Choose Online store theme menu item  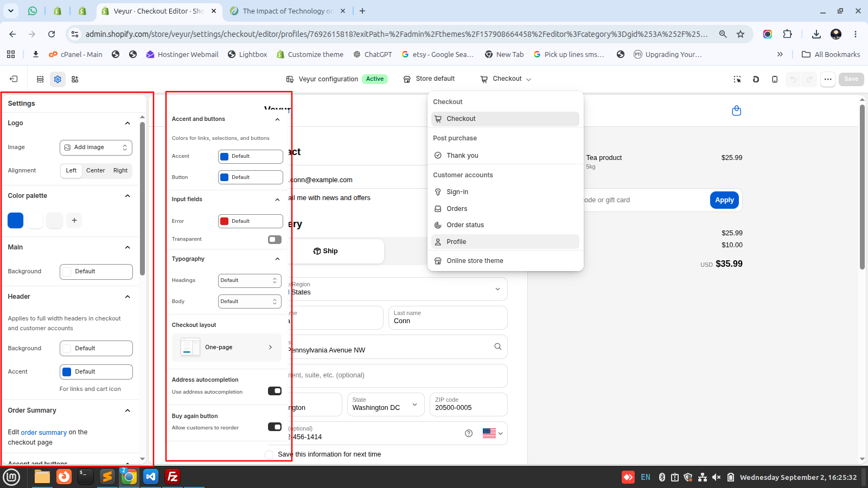[x=505, y=261]
